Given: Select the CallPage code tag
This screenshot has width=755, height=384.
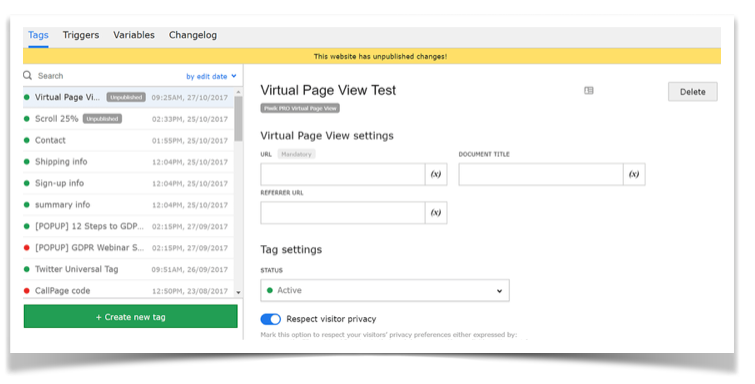Looking at the screenshot, I should (129, 291).
